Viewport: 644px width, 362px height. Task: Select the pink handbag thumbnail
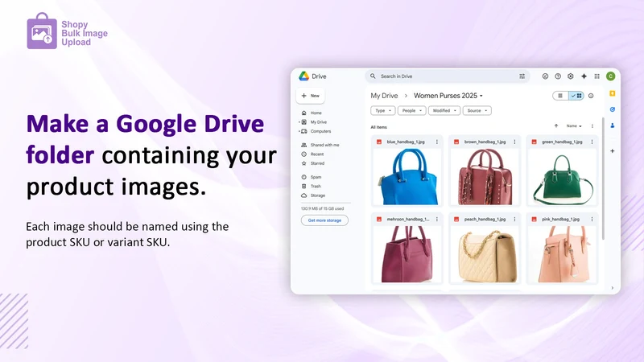pyautogui.click(x=562, y=254)
